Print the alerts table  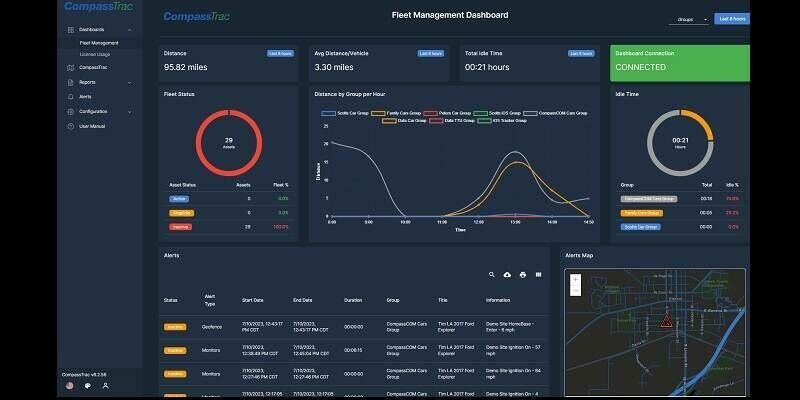(x=522, y=274)
